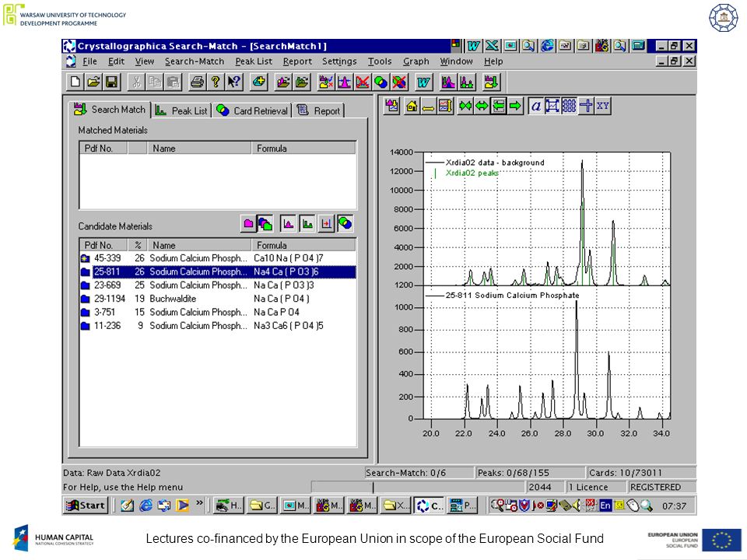
Task: Open the File menu
Action: coord(89,61)
